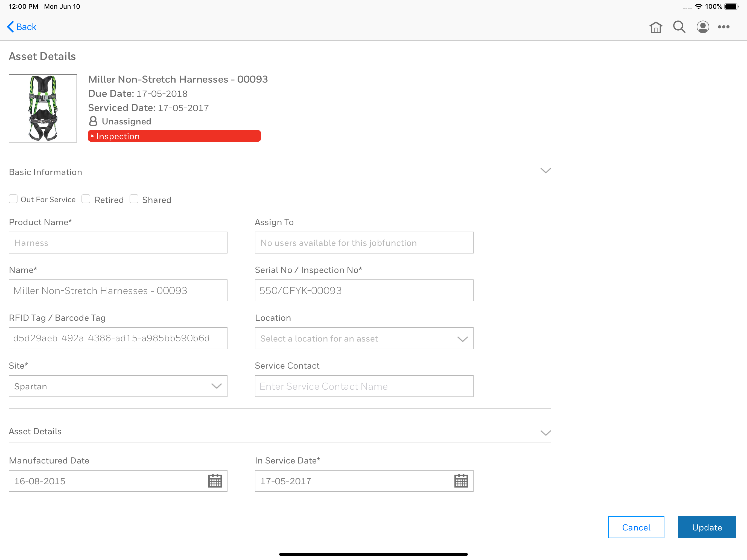Open the In Service Date calendar icon
747x560 pixels.
pyautogui.click(x=461, y=481)
